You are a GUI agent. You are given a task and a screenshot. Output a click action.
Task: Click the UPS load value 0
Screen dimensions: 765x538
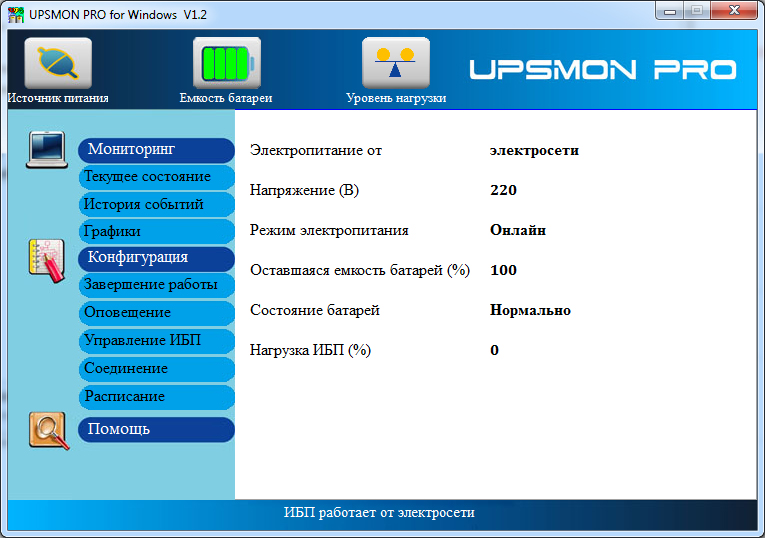point(494,350)
